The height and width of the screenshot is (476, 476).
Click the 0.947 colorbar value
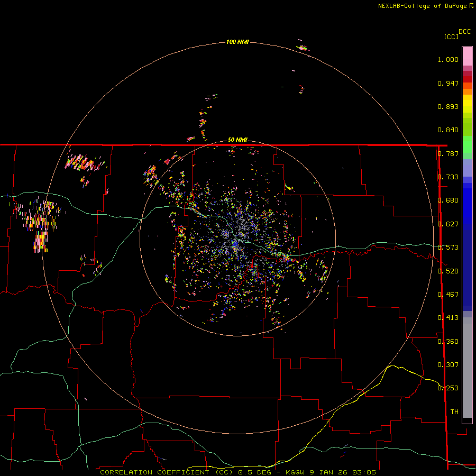coord(448,83)
